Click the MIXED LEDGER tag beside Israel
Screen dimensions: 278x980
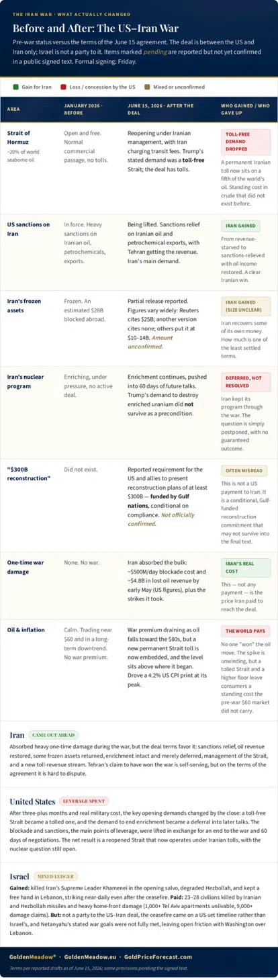[56, 877]
